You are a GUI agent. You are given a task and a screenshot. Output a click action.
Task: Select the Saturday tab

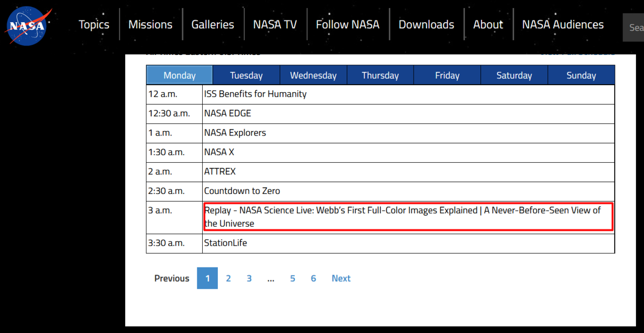pyautogui.click(x=514, y=75)
